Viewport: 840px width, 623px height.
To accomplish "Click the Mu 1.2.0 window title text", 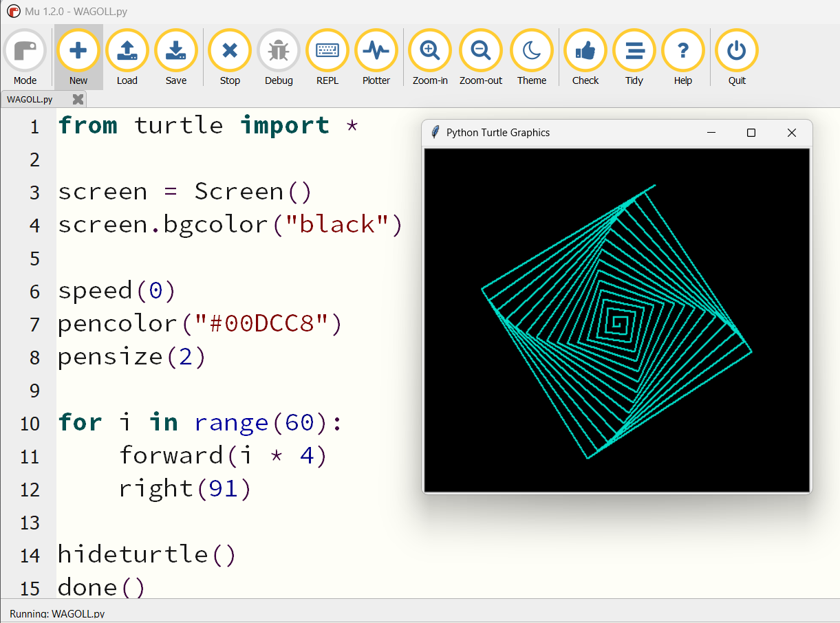I will (76, 12).
